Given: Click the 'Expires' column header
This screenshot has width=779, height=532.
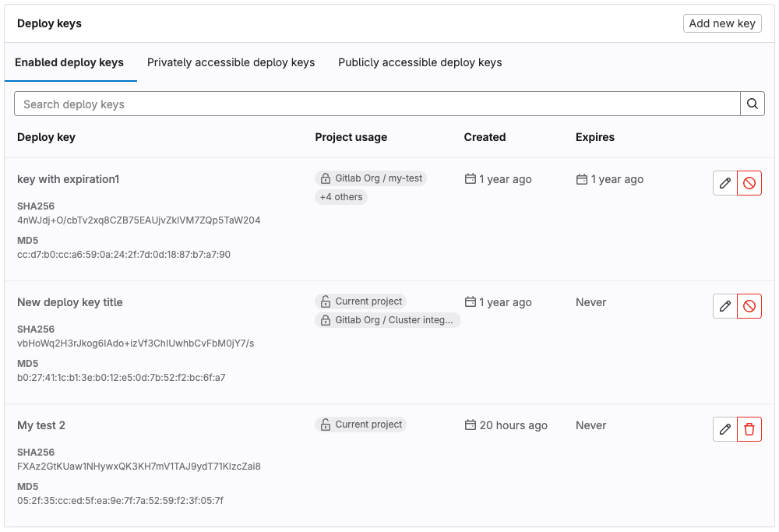Looking at the screenshot, I should point(595,137).
